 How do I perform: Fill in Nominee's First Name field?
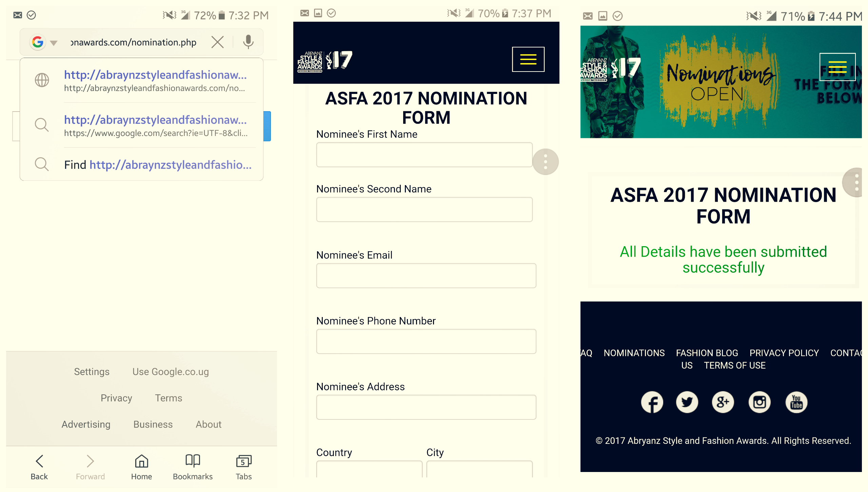pos(424,155)
